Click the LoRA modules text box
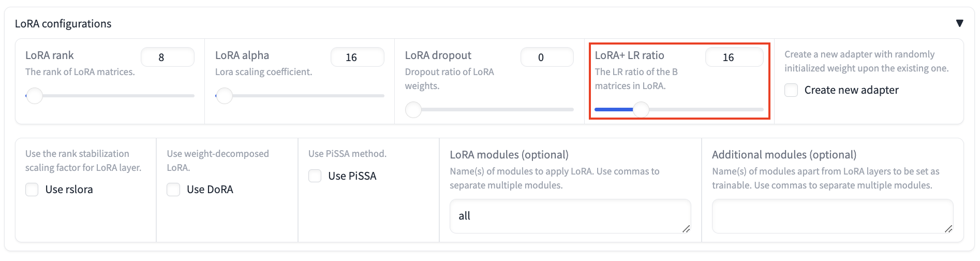Screen dimensions: 980x261 coord(569,216)
